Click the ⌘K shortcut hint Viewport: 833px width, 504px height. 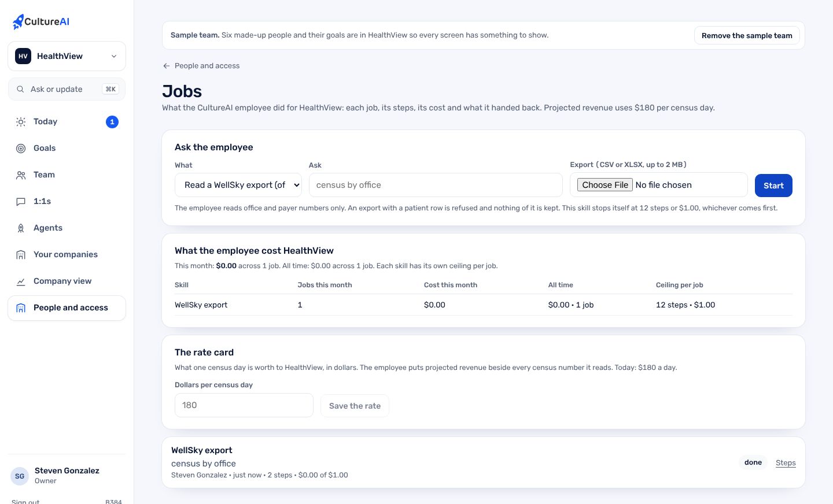click(x=110, y=89)
